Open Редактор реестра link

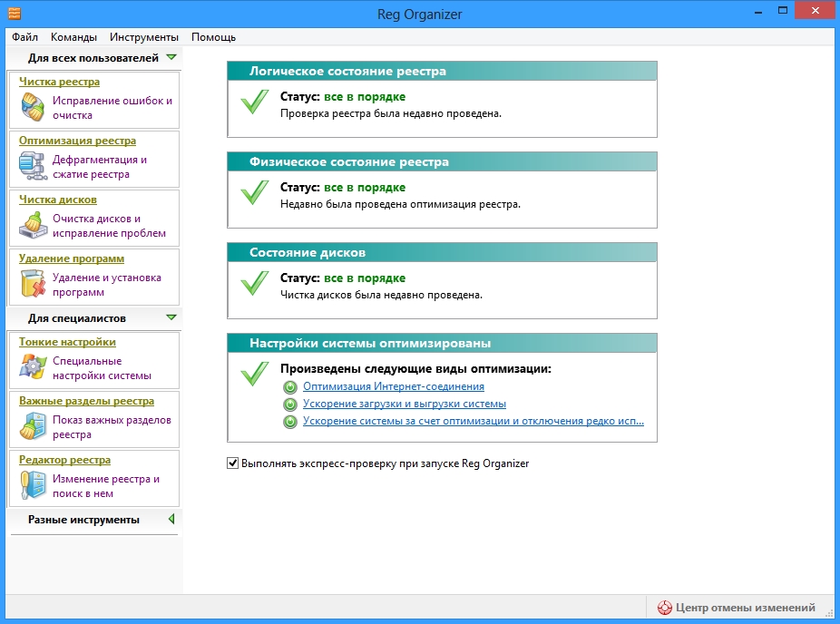coord(64,460)
